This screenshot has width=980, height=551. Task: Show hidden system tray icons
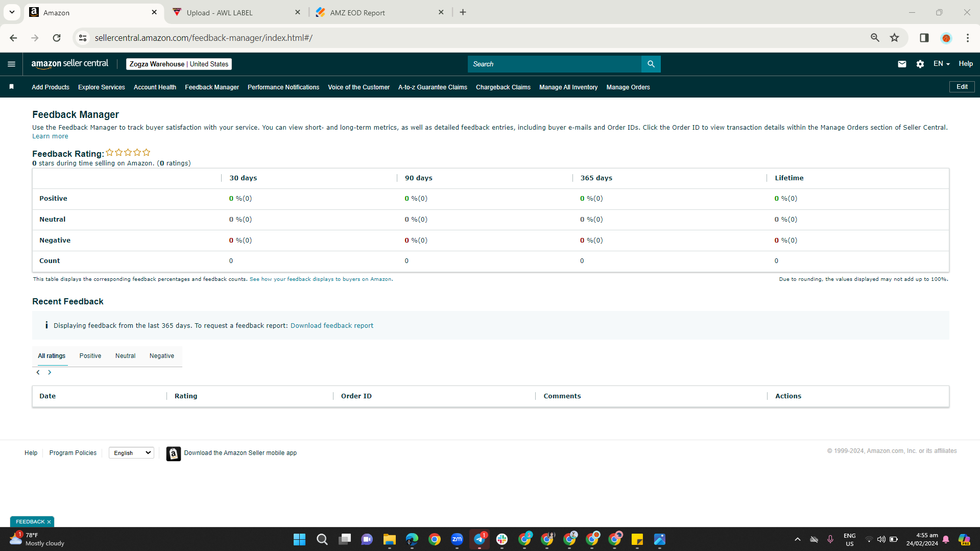(798, 539)
